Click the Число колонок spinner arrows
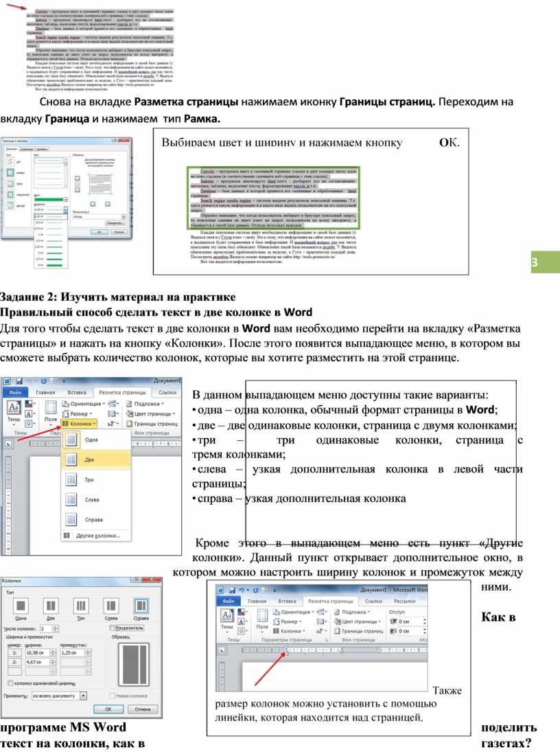560x752 pixels. 55,629
